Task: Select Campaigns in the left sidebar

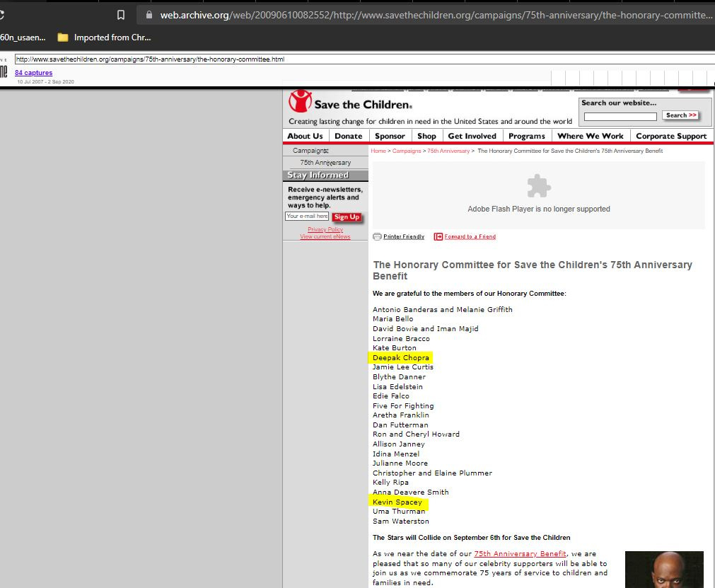Action: pyautogui.click(x=310, y=151)
